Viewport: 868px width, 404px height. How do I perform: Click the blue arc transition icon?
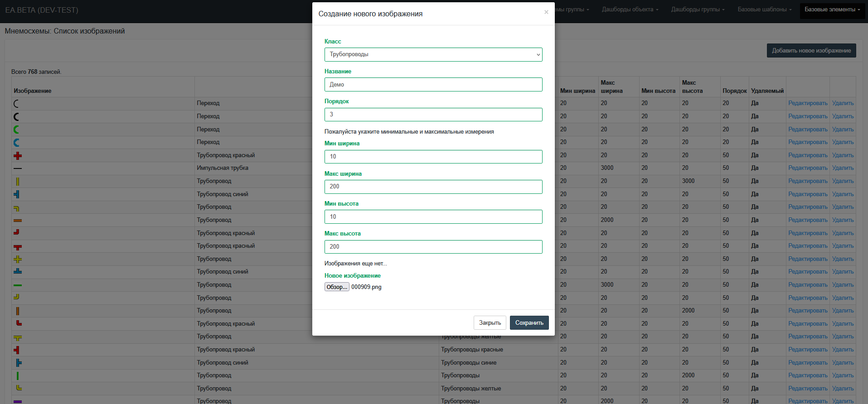[16, 143]
